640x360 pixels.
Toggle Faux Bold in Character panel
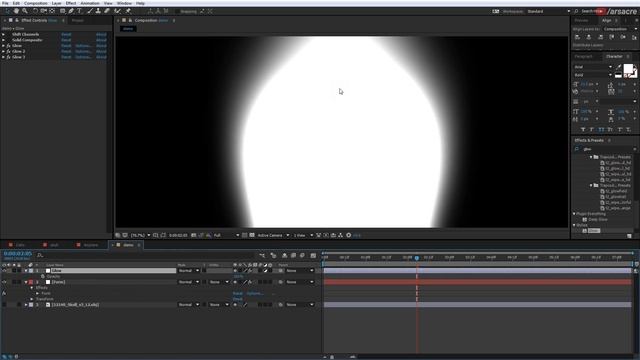[x=583, y=129]
